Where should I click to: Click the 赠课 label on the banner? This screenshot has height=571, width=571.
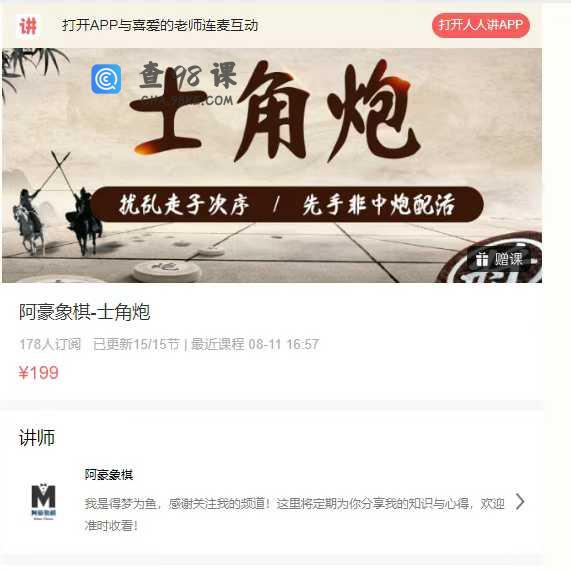tap(508, 259)
